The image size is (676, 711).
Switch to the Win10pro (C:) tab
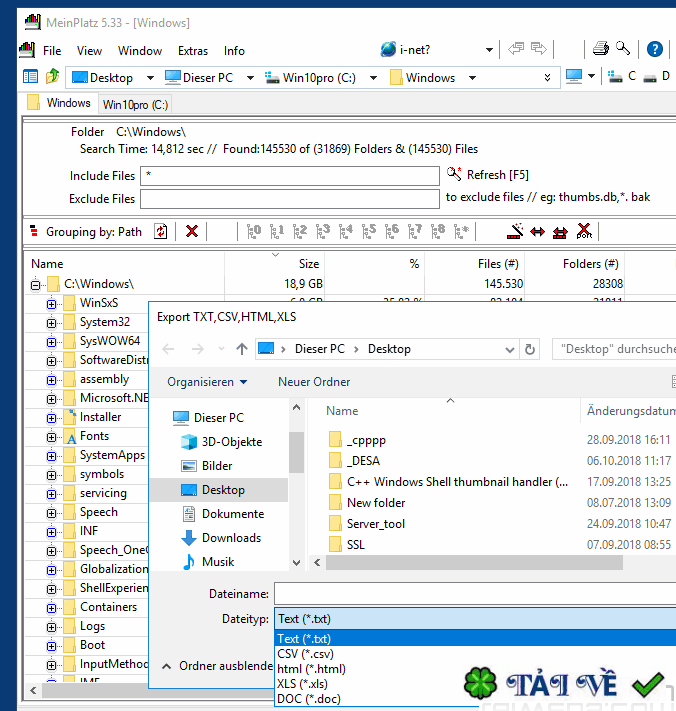coord(135,104)
